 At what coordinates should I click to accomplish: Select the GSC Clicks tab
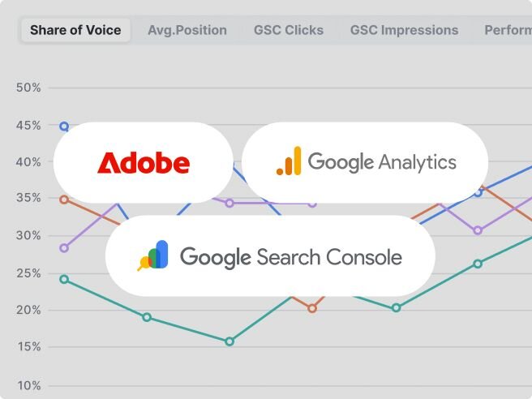click(x=288, y=30)
